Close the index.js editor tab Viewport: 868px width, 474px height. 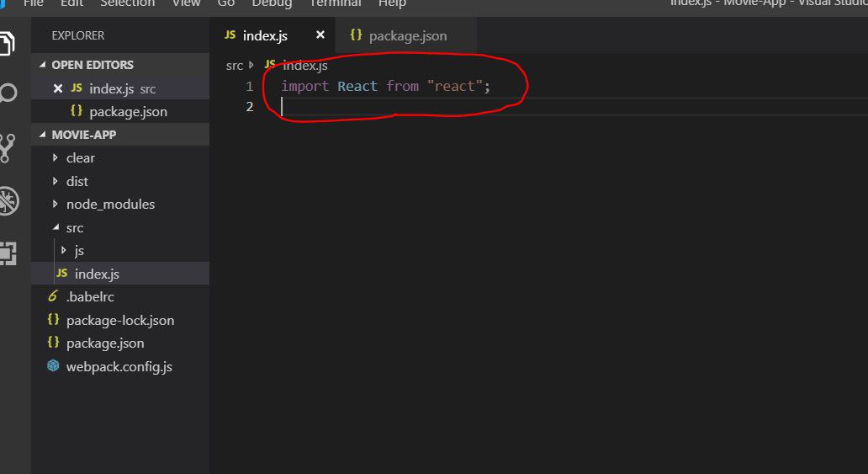(320, 35)
